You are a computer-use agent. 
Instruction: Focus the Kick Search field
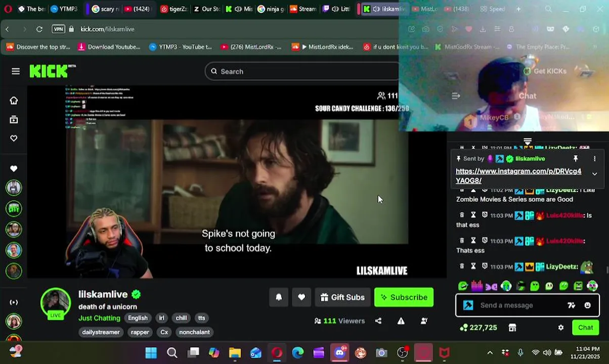pos(302,71)
